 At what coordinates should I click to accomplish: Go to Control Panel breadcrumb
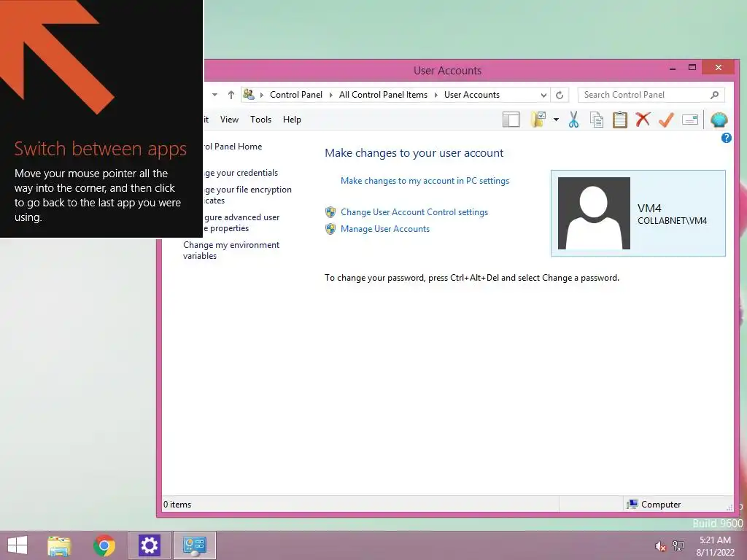[x=296, y=95]
